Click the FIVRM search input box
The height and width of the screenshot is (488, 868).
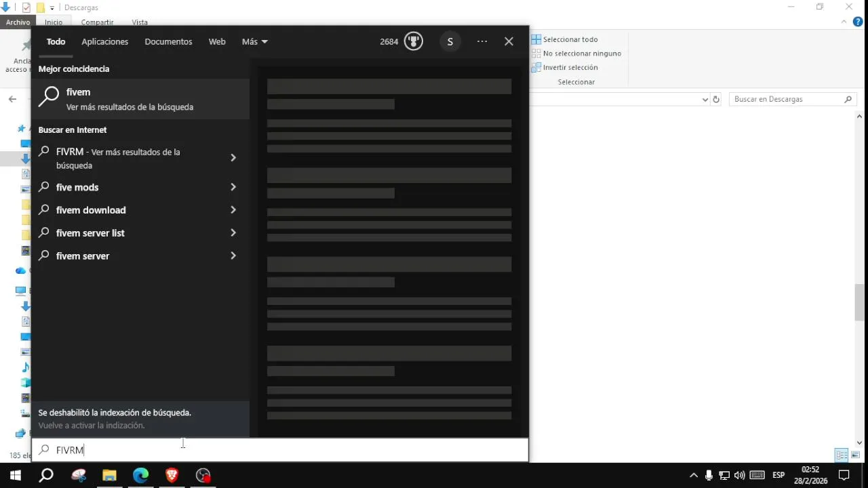pyautogui.click(x=280, y=450)
